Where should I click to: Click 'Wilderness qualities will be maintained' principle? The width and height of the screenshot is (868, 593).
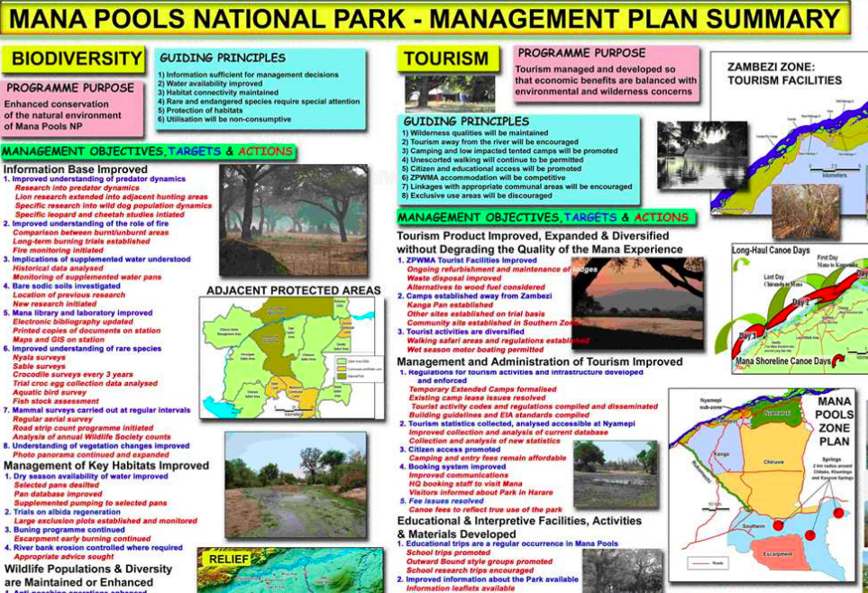coord(475,132)
